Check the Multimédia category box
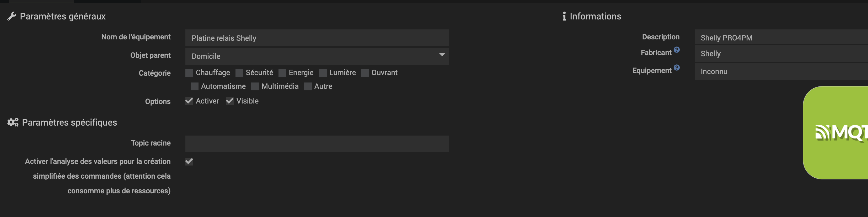 255,86
